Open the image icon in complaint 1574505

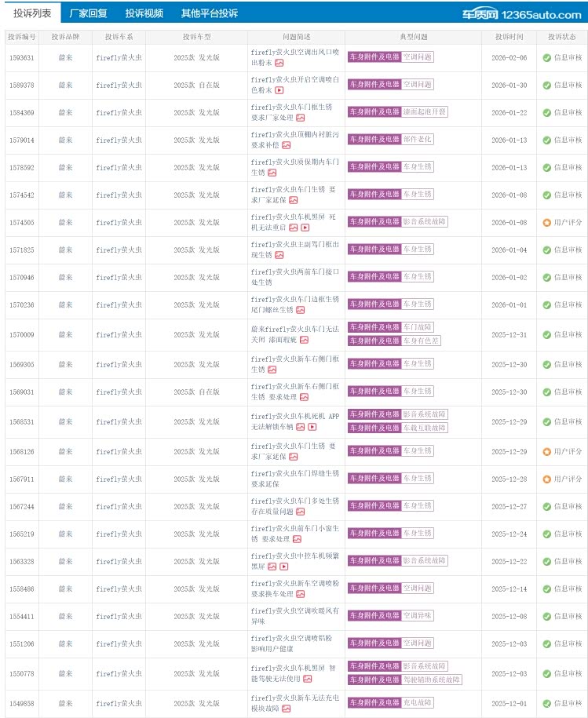(294, 228)
